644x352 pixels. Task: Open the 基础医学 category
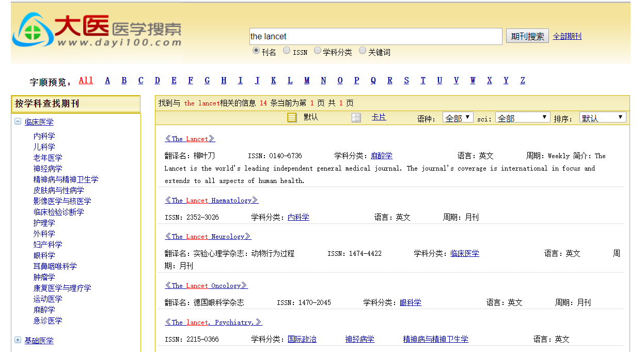coord(39,341)
